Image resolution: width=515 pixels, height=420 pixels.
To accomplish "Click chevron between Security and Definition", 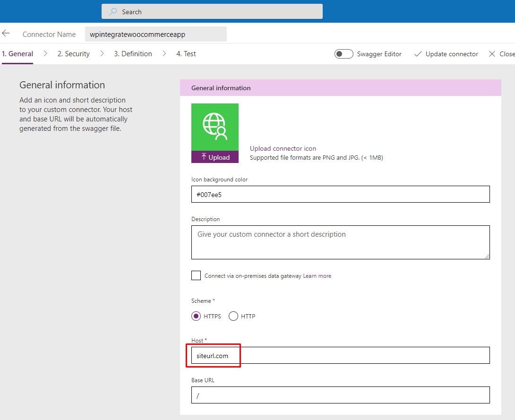I will click(102, 53).
